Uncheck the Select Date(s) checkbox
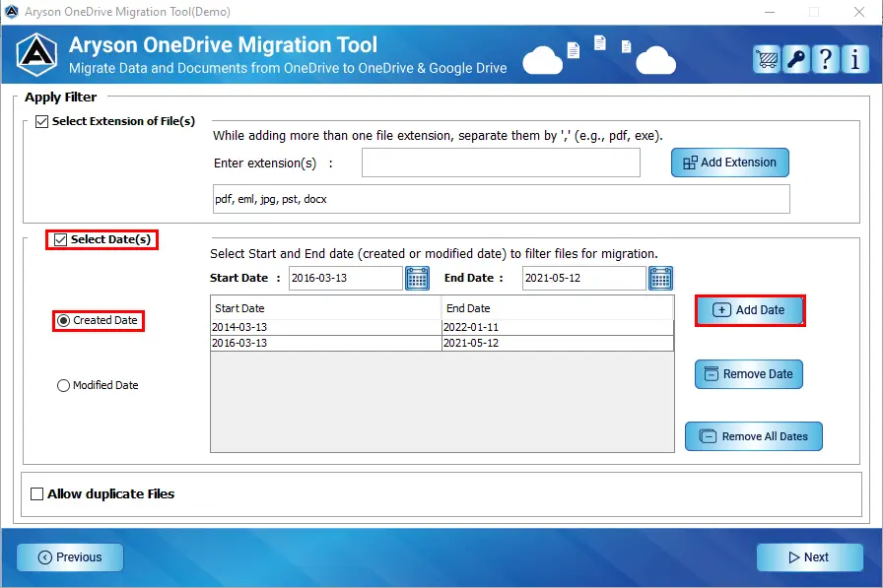This screenshot has width=883, height=588. click(x=61, y=239)
